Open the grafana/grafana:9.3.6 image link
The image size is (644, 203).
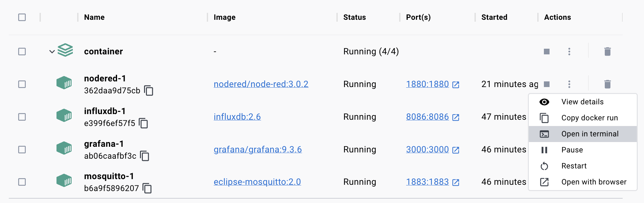click(257, 150)
